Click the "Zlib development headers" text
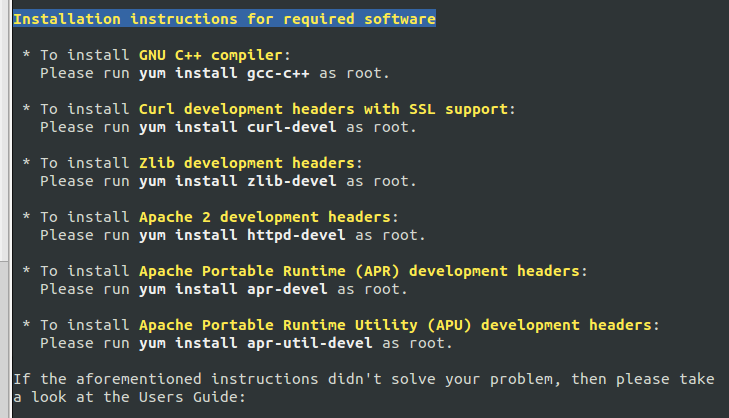This screenshot has height=418, width=729. [246, 163]
